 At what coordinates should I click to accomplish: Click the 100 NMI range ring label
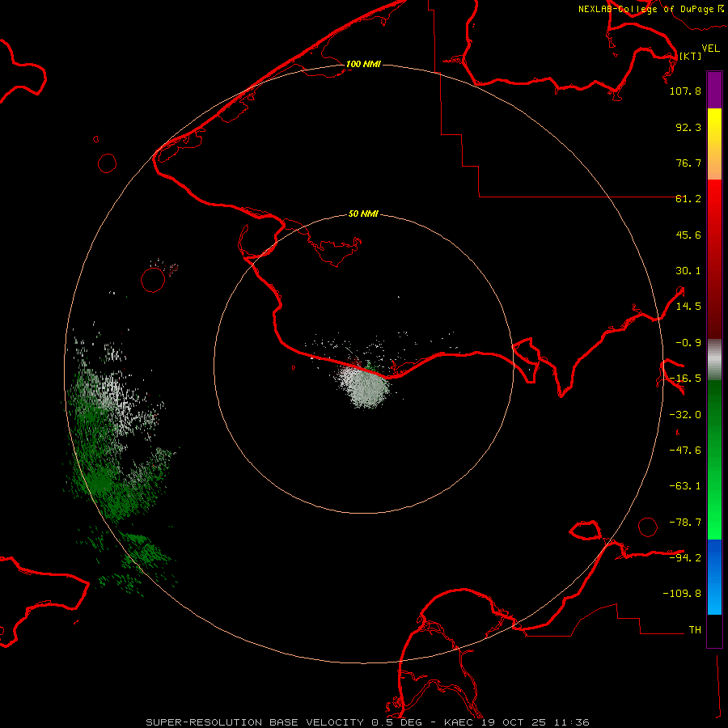[363, 64]
